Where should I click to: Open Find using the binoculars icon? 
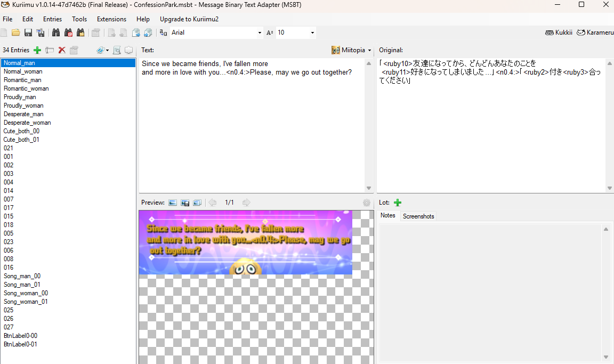56,33
